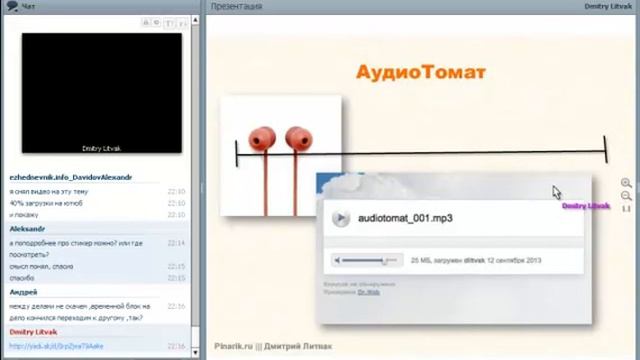Click the ezhednevnik.info_DavidovAlexandr chat name

point(71,177)
